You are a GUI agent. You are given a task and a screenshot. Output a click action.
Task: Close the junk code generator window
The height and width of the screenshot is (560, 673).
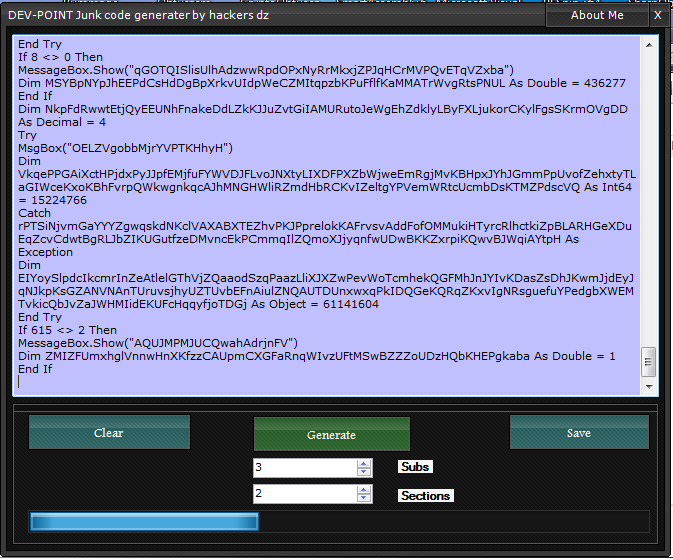657,15
